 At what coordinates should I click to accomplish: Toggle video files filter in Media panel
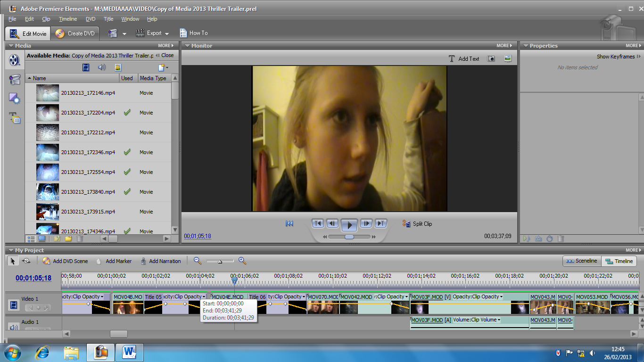pyautogui.click(x=86, y=67)
